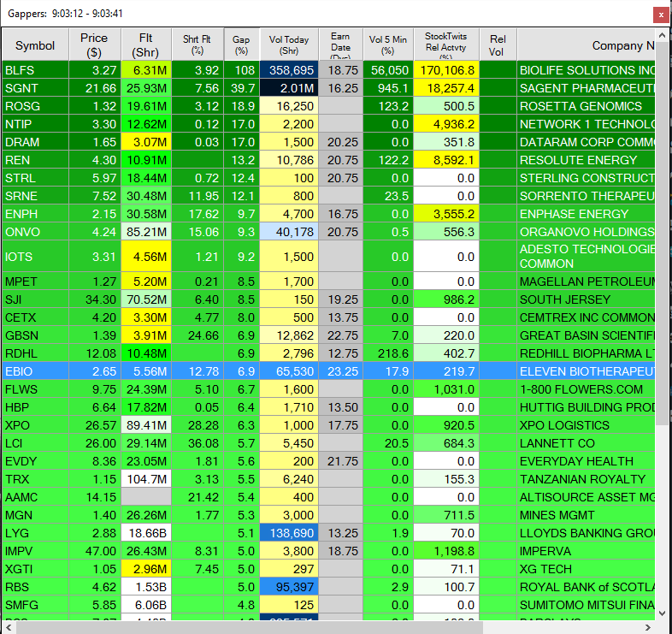Click the 170,106.8 StockTwits cell

coord(446,70)
